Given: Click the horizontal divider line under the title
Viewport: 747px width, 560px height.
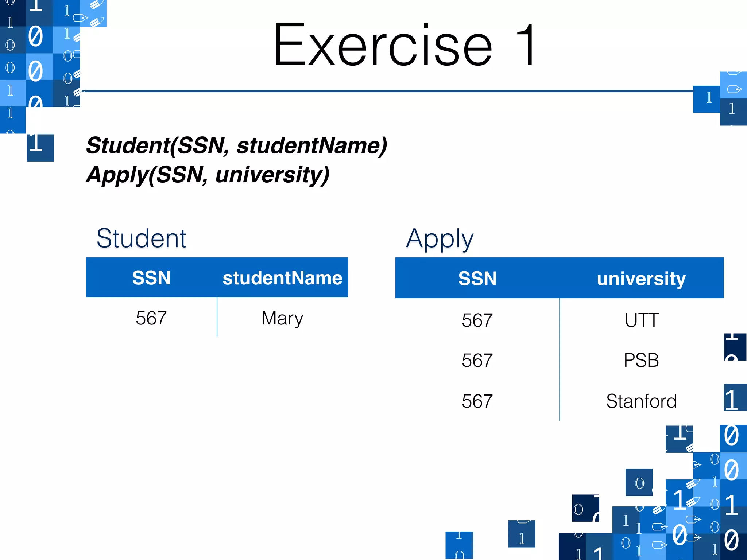Looking at the screenshot, I should [x=387, y=91].
